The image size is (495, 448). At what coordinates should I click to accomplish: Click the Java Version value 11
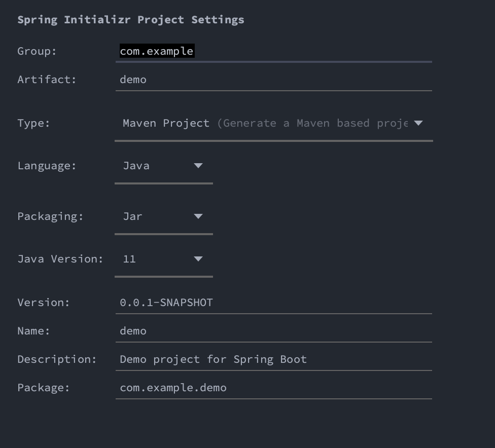tap(129, 259)
